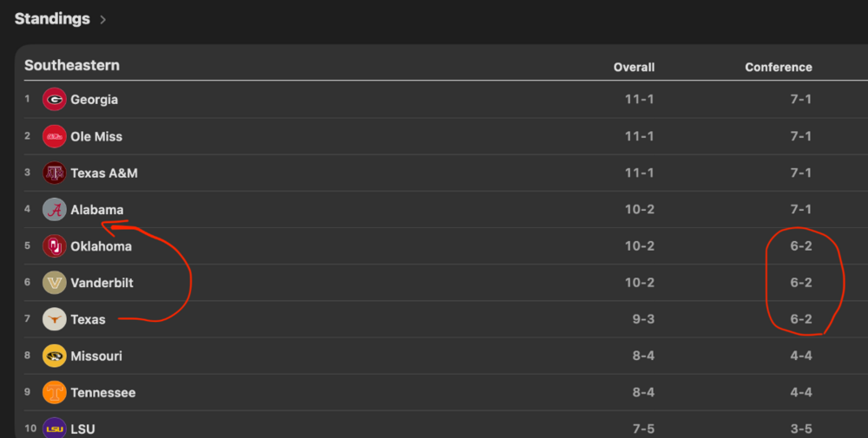Open the Georgia team name link
Image resolution: width=868 pixels, height=438 pixels.
pos(94,100)
